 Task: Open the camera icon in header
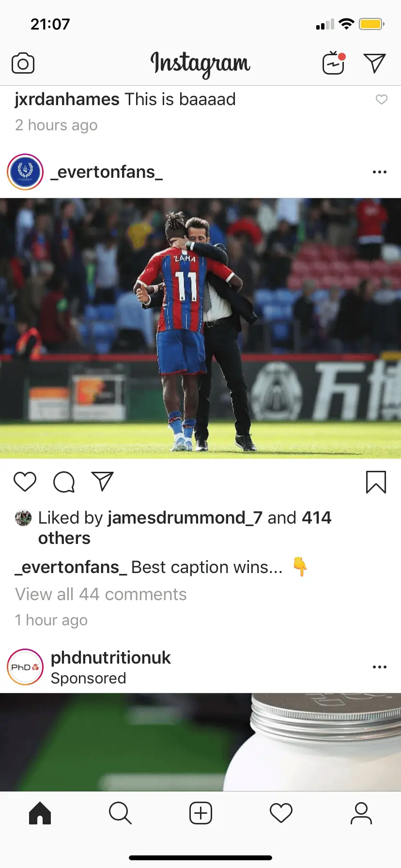[23, 63]
